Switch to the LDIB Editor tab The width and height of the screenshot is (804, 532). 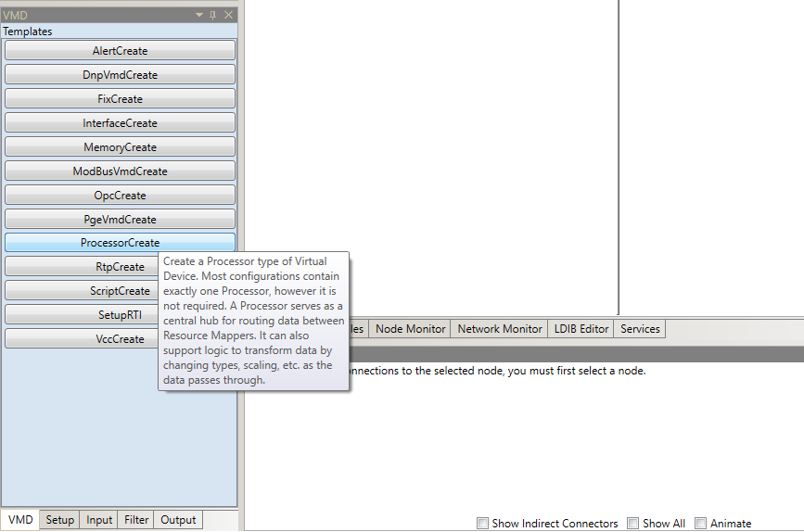(581, 328)
